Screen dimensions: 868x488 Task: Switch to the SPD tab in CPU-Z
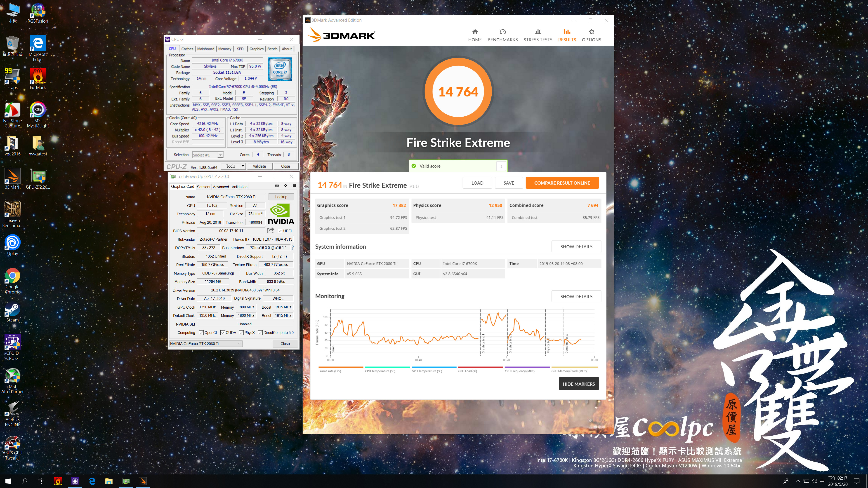240,49
